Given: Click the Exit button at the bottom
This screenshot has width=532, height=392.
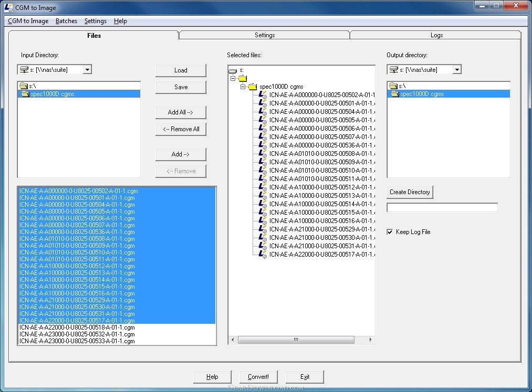Looking at the screenshot, I should pos(305,377).
